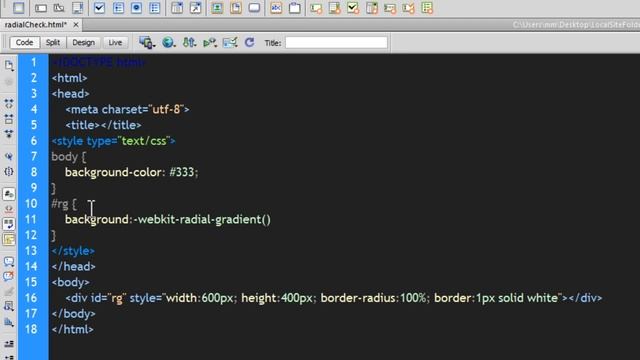This screenshot has width=640, height=360.
Task: Insert a Checkbox form element
Action: (x=99, y=8)
